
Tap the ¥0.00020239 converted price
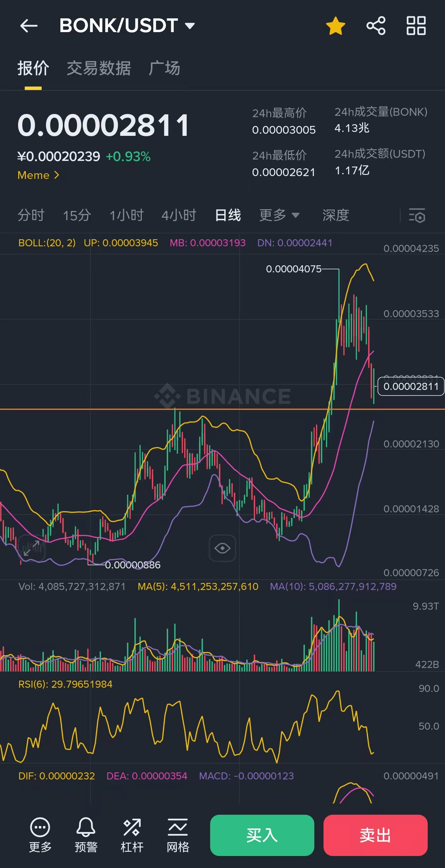(59, 156)
